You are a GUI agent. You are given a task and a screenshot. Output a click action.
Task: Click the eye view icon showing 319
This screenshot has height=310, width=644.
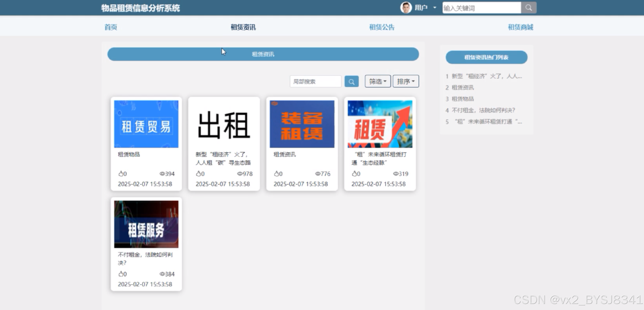coord(396,174)
